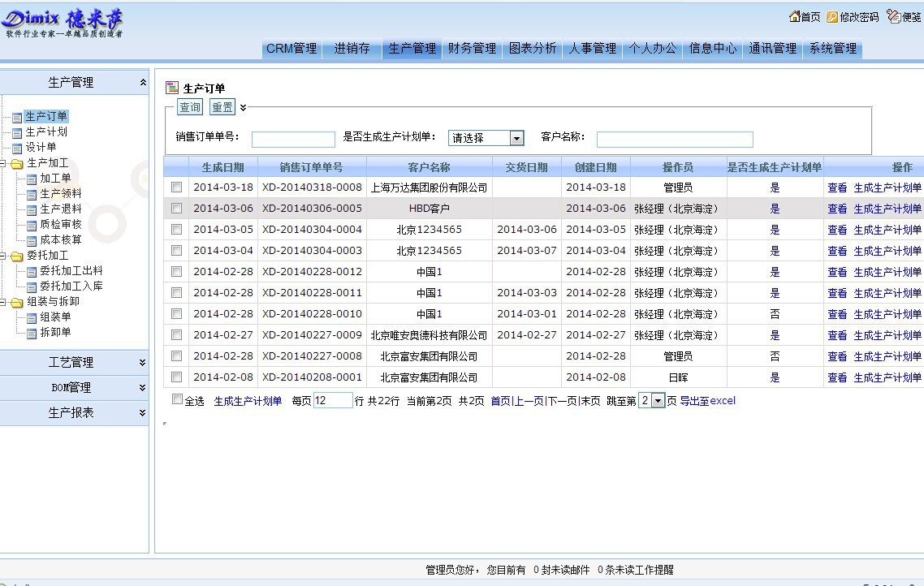Open the 是否生成生产计划单 dropdown

click(x=516, y=139)
